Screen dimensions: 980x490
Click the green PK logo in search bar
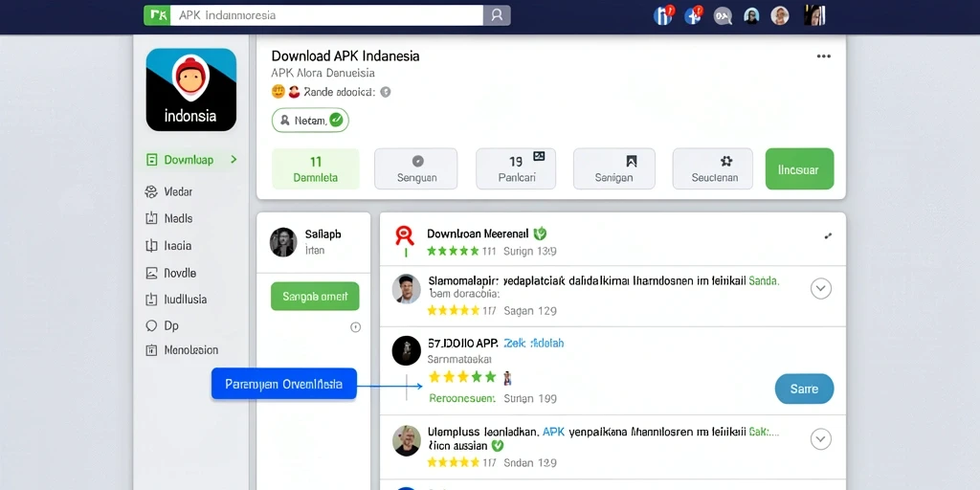pos(157,15)
